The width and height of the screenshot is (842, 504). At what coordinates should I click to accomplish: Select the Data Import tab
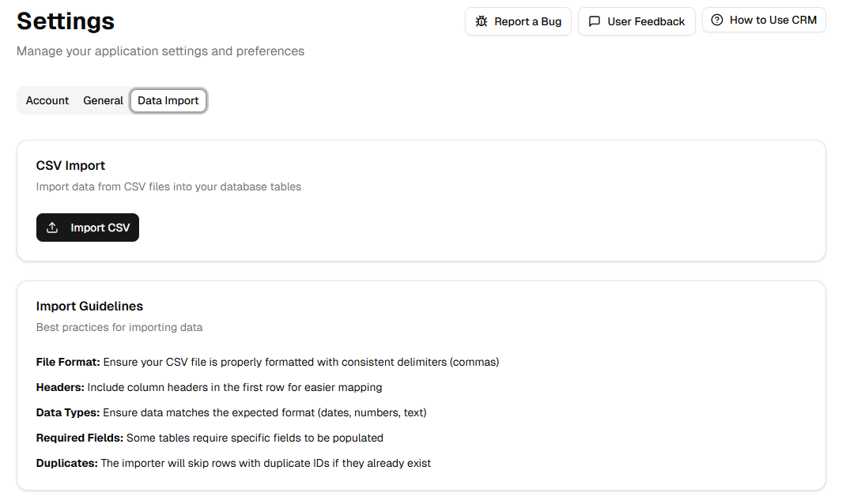pos(168,101)
